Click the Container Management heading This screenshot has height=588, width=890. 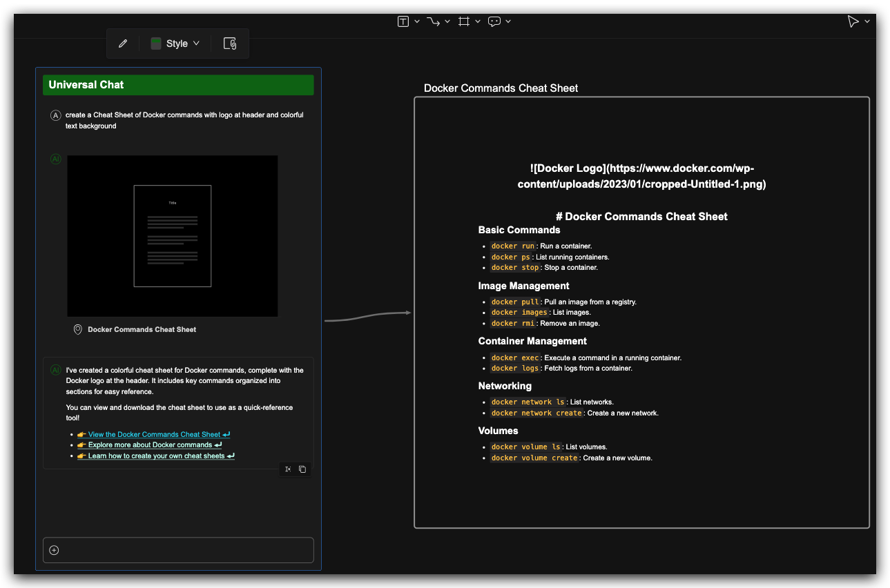(x=532, y=341)
